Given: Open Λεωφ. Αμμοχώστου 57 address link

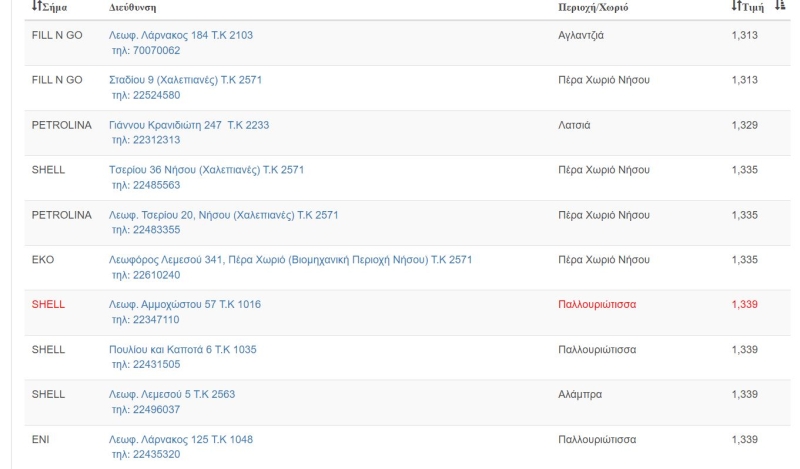Looking at the screenshot, I should tap(185, 305).
